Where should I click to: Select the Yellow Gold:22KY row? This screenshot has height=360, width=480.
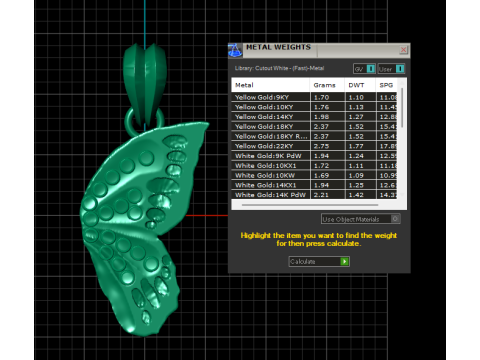[314, 146]
